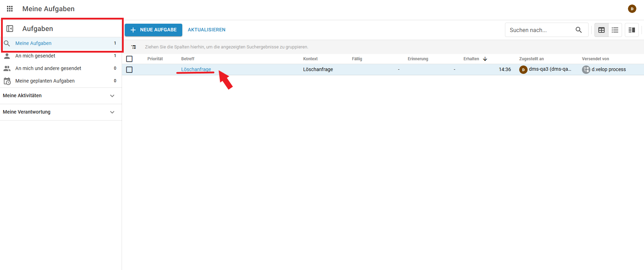Viewport: 644px width, 270px height.
Task: Select all tasks with header checkbox
Action: pos(129,59)
